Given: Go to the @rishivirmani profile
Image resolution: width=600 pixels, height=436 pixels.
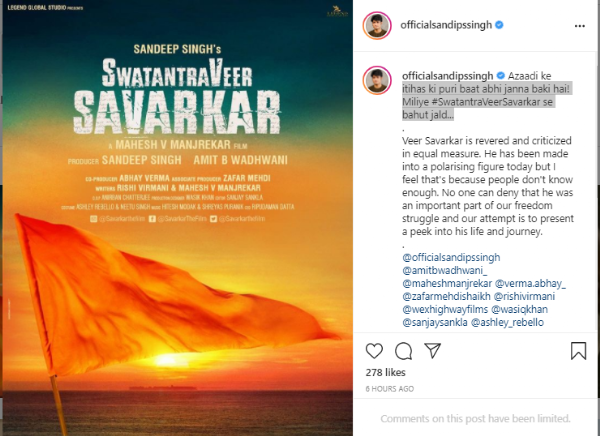Looking at the screenshot, I should tap(524, 296).
